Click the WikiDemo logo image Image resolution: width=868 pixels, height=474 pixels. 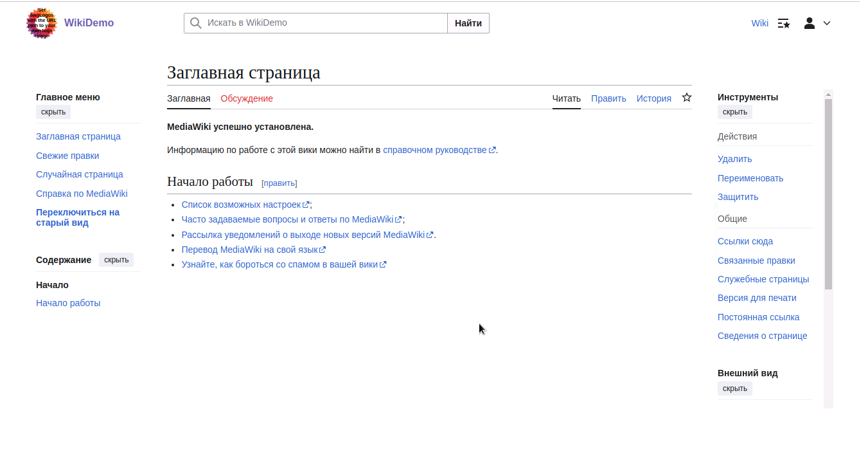(x=41, y=23)
